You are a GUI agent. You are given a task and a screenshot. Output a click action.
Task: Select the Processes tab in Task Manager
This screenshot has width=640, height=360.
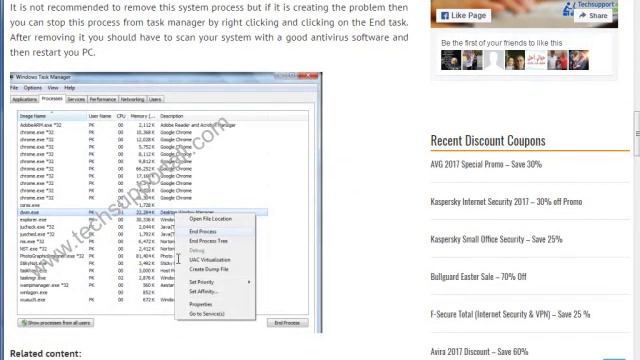point(52,99)
